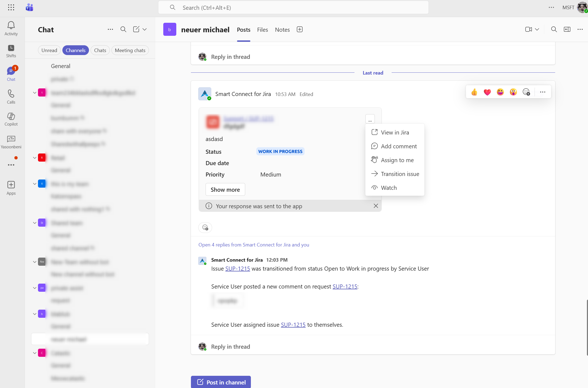The height and width of the screenshot is (388, 588).
Task: Toggle the Meeting chats filter chip
Action: click(x=130, y=50)
